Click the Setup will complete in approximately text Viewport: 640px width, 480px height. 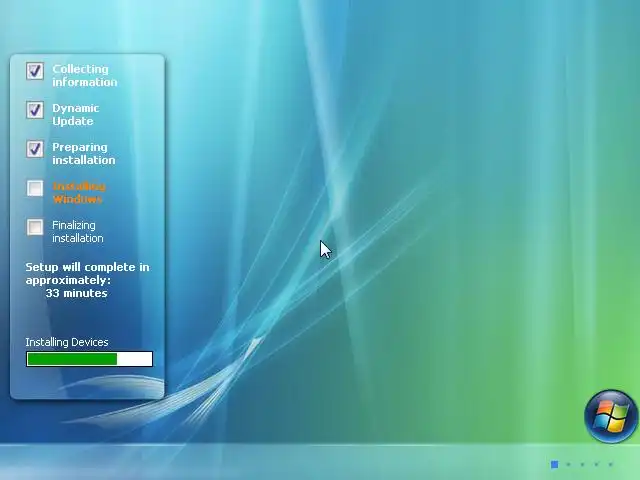click(87, 273)
